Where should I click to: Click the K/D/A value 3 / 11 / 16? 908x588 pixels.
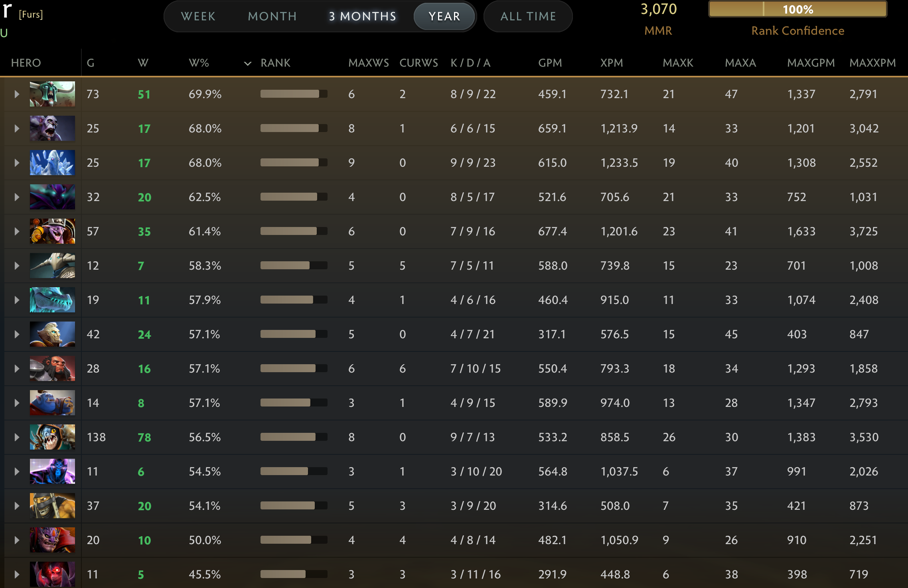[x=476, y=574]
